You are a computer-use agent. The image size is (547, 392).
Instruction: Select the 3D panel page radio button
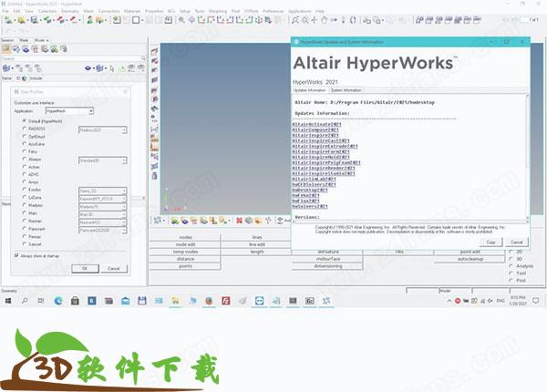point(511,259)
